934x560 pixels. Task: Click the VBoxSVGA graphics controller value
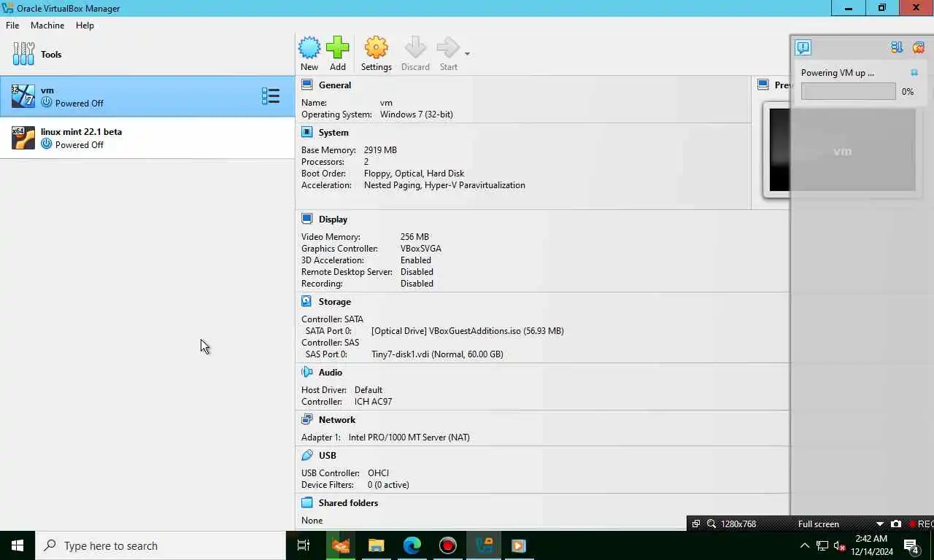tap(421, 249)
